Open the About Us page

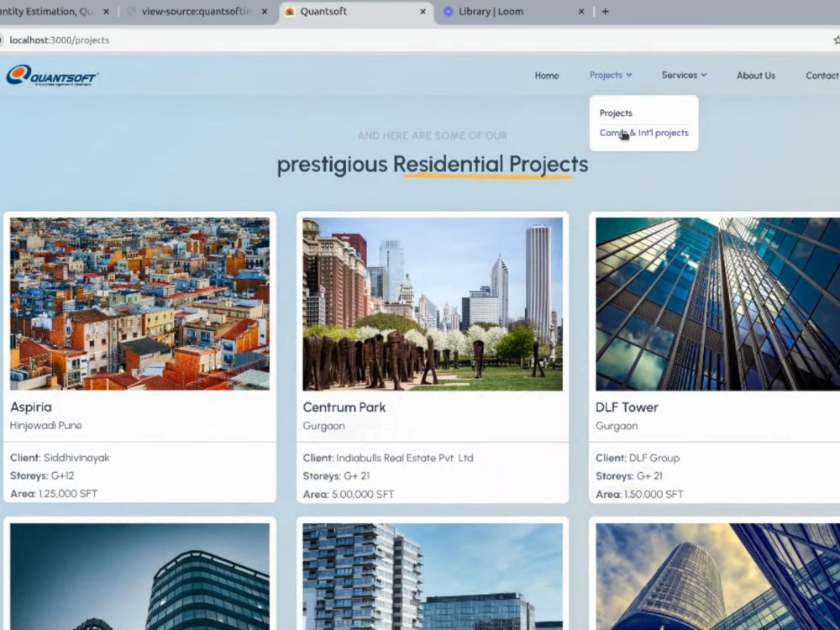(755, 76)
